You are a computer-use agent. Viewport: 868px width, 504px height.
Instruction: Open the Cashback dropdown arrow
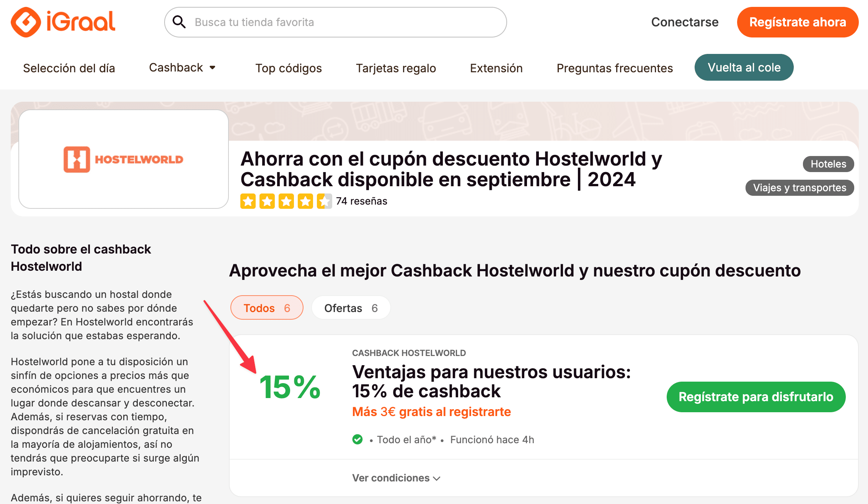(212, 68)
